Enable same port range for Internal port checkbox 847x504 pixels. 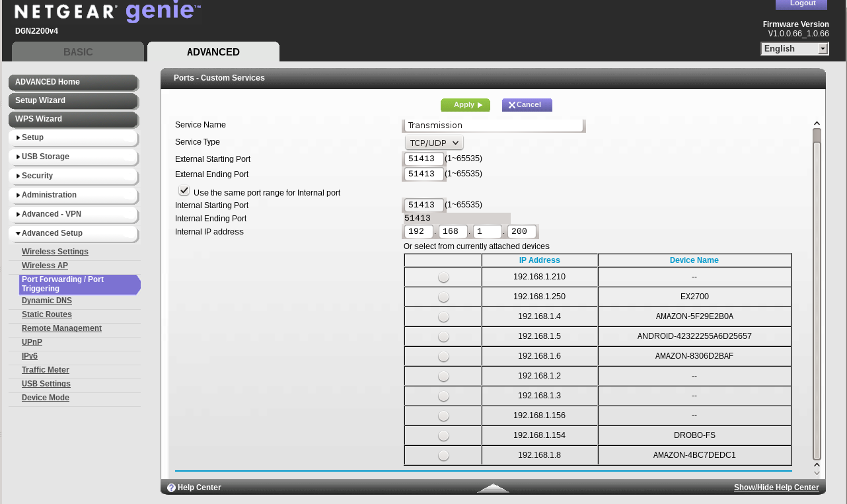(184, 190)
